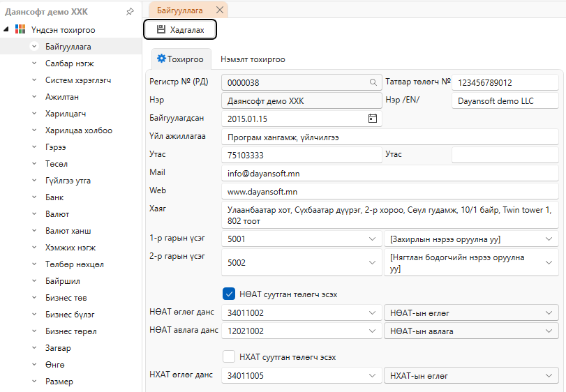Open Төсөл in the sidebar

57,164
